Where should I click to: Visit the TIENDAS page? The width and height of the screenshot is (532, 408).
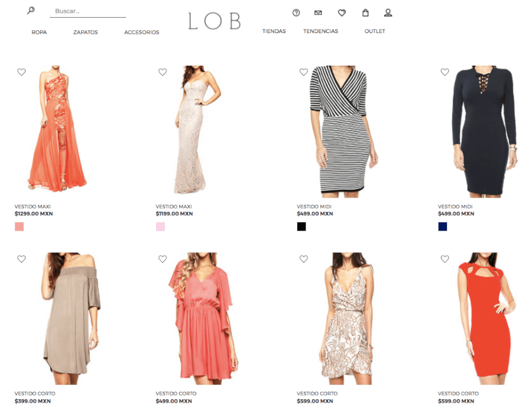(x=274, y=31)
